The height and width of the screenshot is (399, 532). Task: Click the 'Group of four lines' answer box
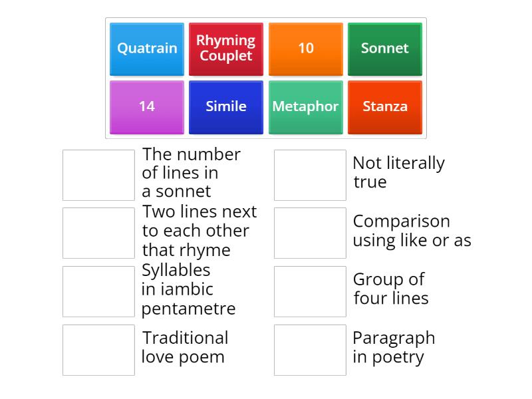310,291
